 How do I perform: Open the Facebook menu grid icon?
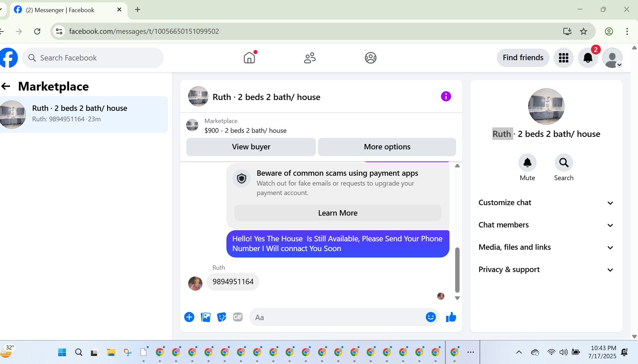[x=563, y=58]
